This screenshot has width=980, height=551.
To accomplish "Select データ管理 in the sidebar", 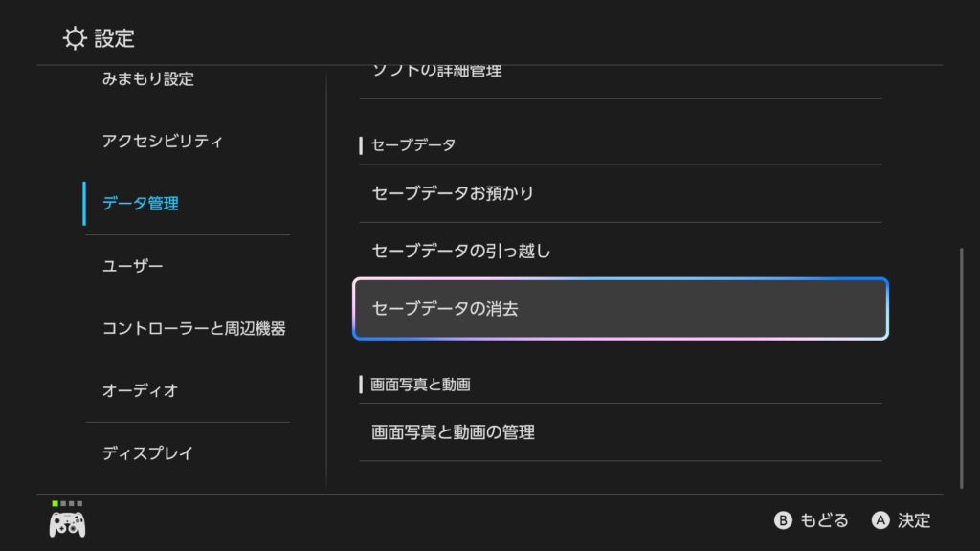I will point(140,204).
